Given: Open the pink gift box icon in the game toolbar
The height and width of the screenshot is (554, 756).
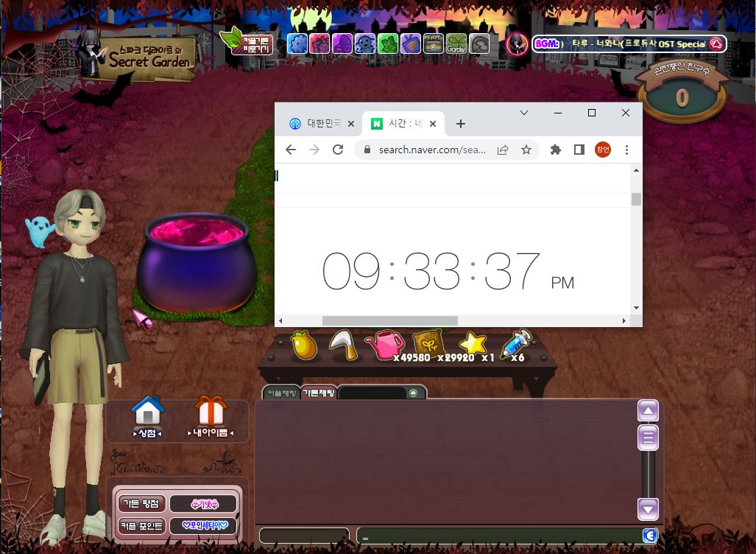Looking at the screenshot, I should pyautogui.click(x=319, y=44).
